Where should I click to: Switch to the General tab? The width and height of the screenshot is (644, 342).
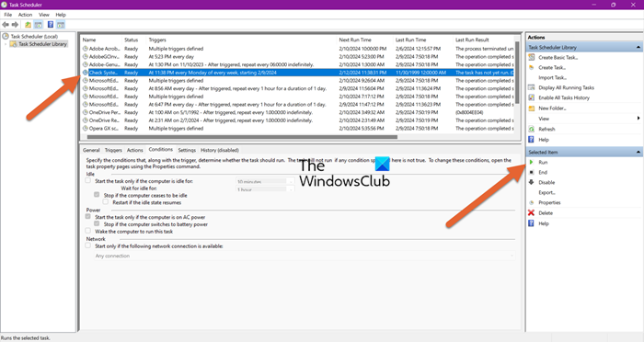tap(91, 150)
